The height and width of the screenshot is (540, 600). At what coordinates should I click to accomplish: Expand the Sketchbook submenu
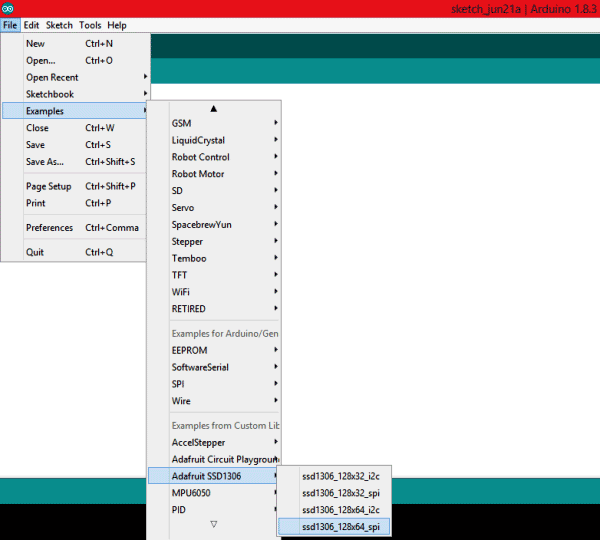(50, 94)
